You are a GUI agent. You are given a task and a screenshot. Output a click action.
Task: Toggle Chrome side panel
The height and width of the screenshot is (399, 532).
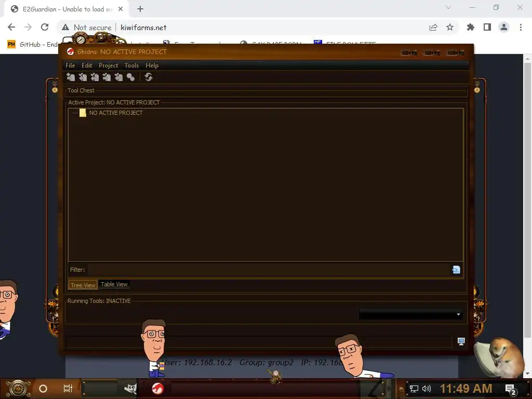487,28
